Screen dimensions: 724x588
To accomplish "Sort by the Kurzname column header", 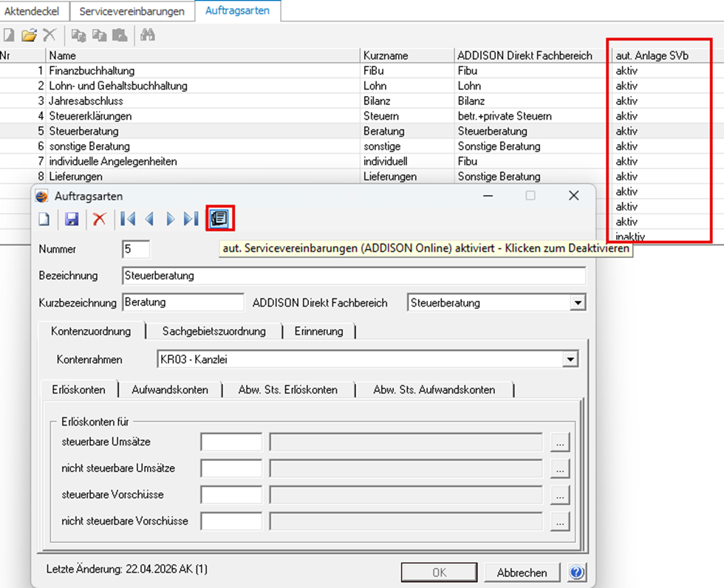I will point(406,55).
